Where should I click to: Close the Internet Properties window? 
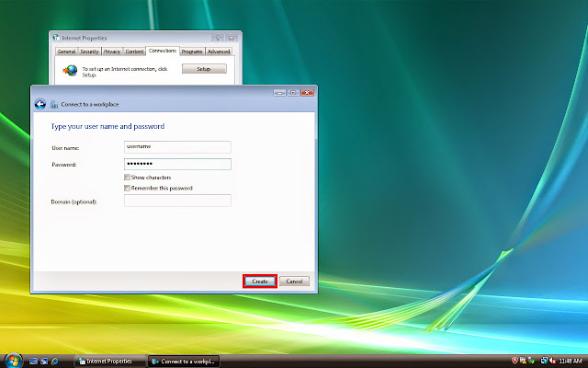(x=232, y=38)
